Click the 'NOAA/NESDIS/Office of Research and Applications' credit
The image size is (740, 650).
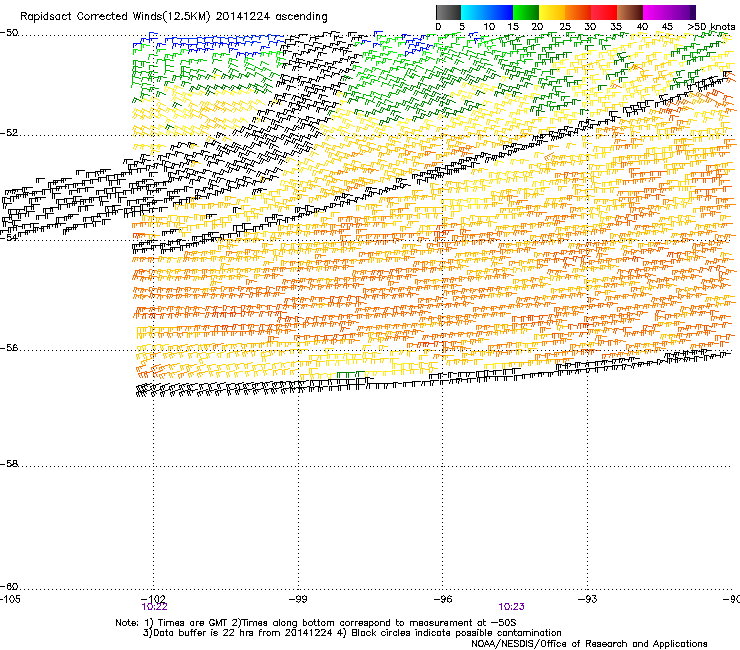[589, 644]
